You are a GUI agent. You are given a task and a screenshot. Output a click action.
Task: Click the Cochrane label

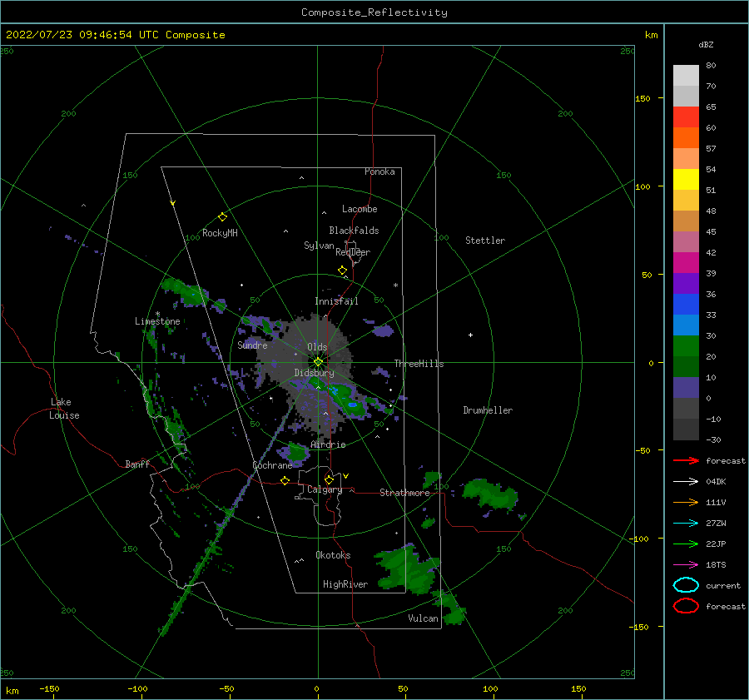pyautogui.click(x=272, y=465)
